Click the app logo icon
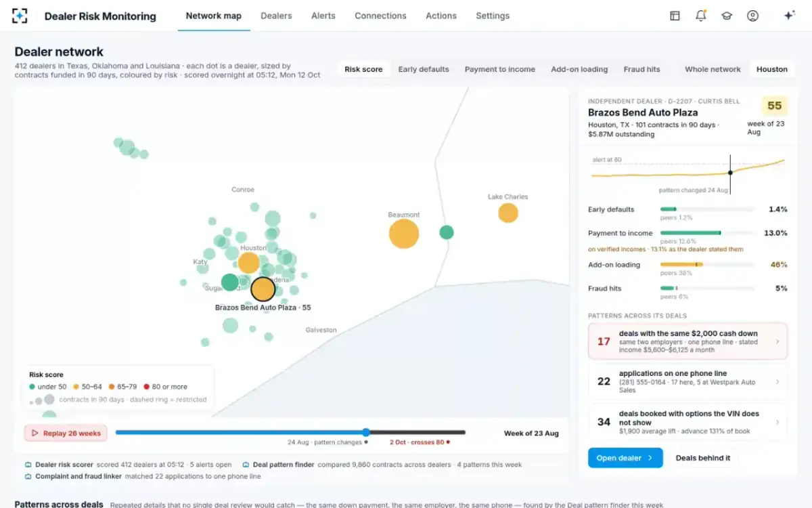The width and height of the screenshot is (812, 508). coord(20,16)
